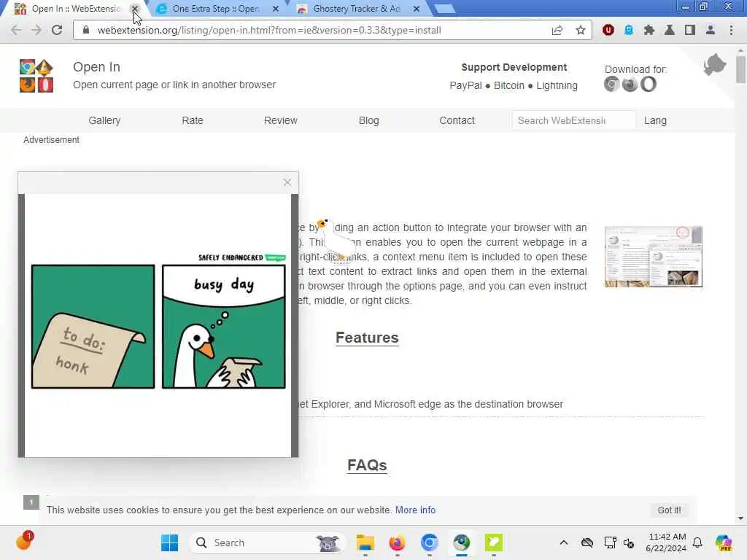The image size is (747, 560).
Task: Jump to the FAQs heading
Action: 367,465
